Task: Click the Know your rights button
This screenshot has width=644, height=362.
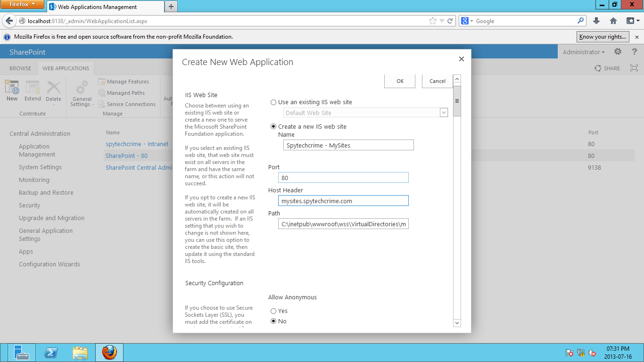Action: pos(603,37)
